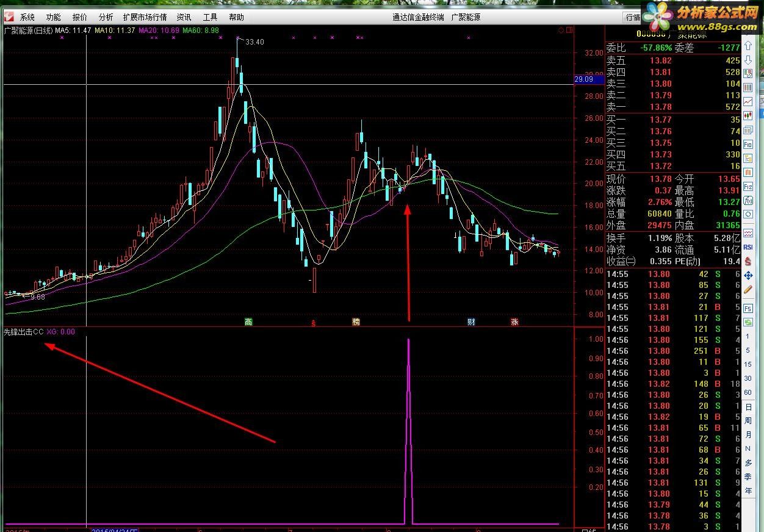764x532 pixels.
Task: Click the red window icon above chart
Action: [569, 30]
